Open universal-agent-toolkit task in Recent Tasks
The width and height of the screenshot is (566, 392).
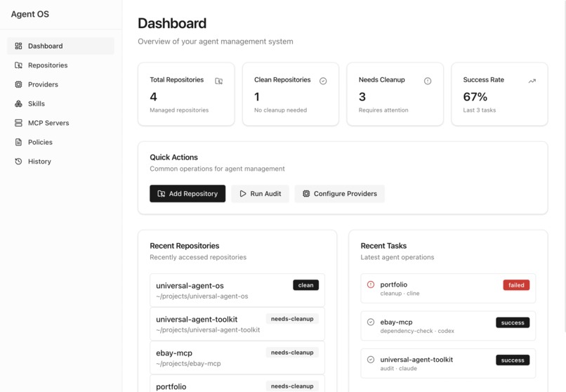[448, 363]
